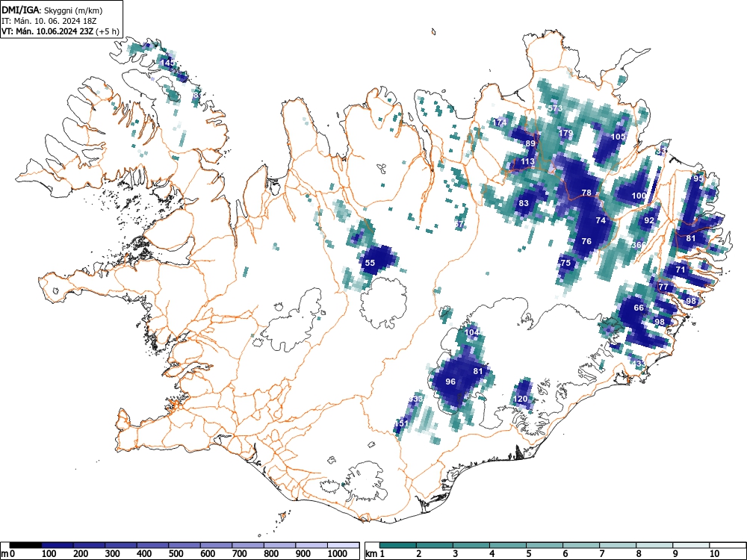
Task: Click the map value 174
Action: point(499,123)
